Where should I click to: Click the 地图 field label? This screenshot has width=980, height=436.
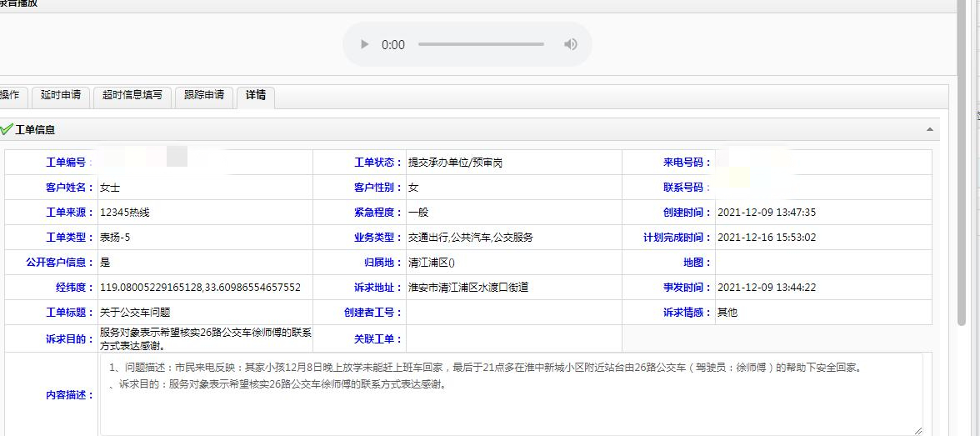697,263
